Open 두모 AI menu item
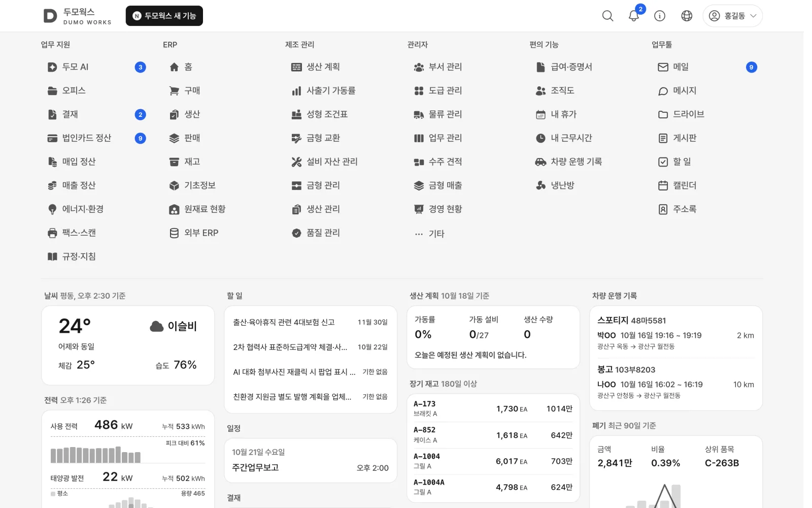 click(x=96, y=67)
